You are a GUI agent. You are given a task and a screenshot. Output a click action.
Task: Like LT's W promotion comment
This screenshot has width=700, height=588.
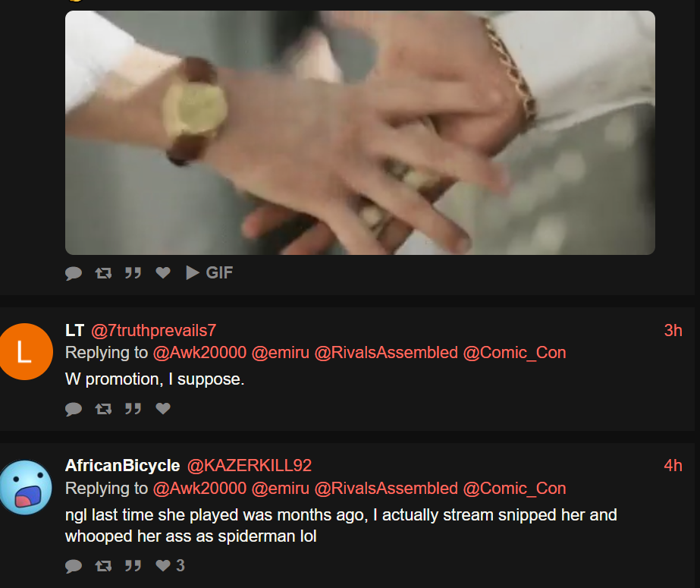(163, 408)
